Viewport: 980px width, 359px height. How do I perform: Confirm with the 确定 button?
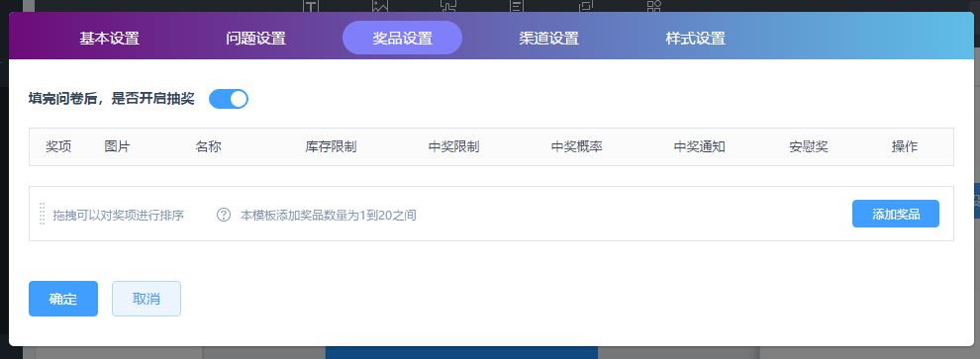click(63, 299)
